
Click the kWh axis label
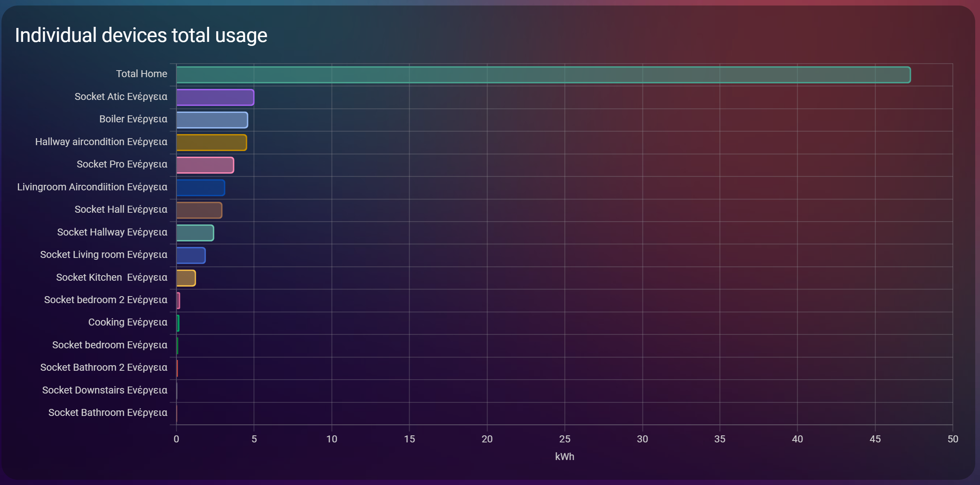[564, 457]
